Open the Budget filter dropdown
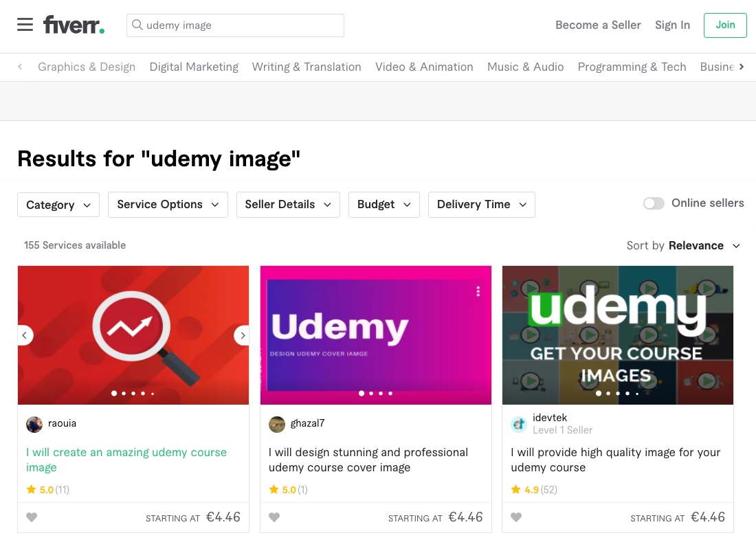This screenshot has width=756, height=540. [x=384, y=205]
